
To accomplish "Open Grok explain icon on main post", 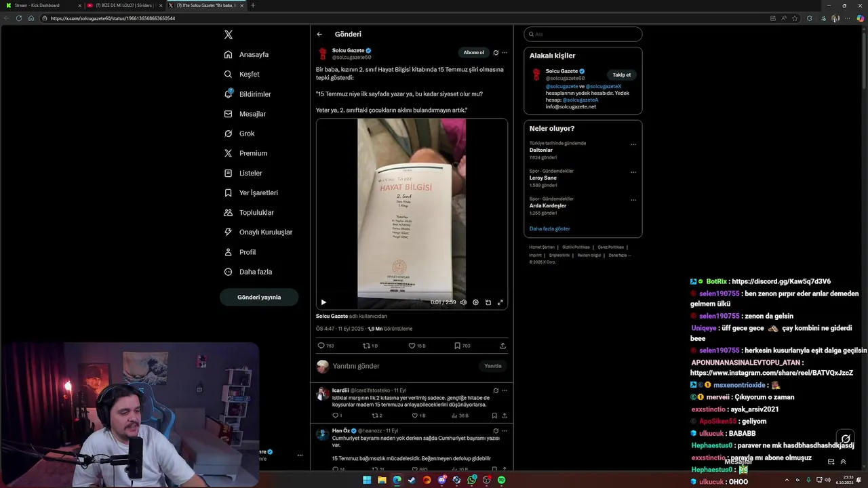I will 496,52.
